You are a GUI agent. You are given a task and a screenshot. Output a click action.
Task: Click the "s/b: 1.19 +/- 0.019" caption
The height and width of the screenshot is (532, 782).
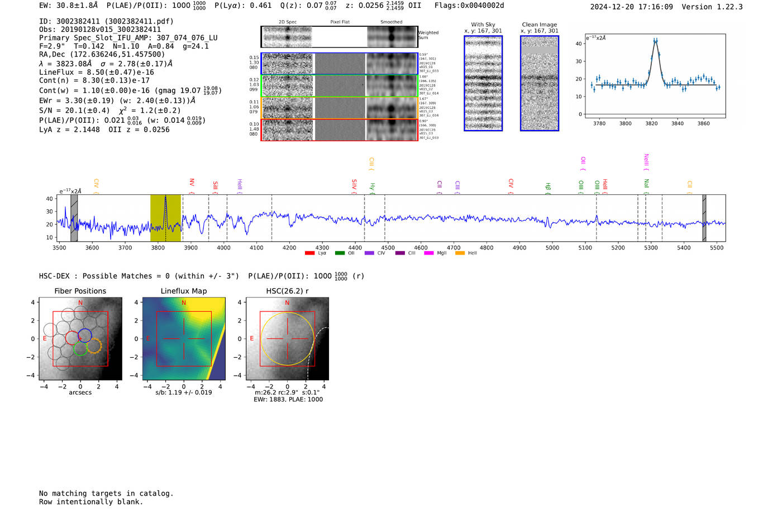(x=184, y=392)
